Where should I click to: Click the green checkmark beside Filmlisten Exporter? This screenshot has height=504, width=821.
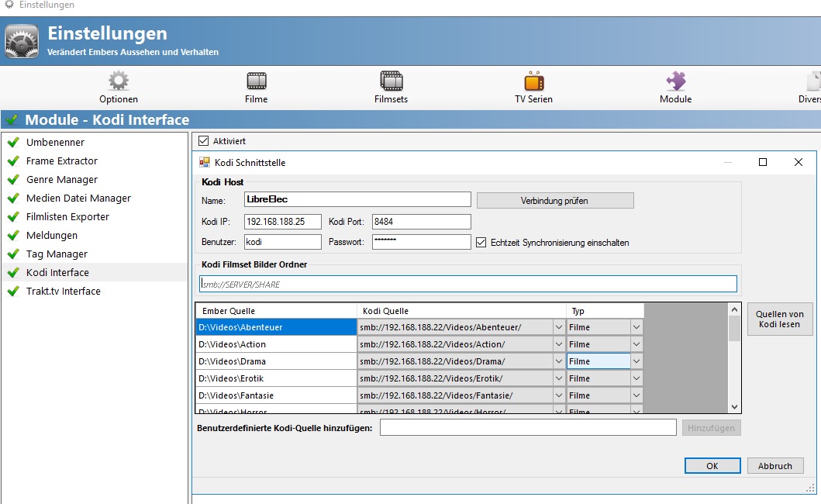click(14, 217)
